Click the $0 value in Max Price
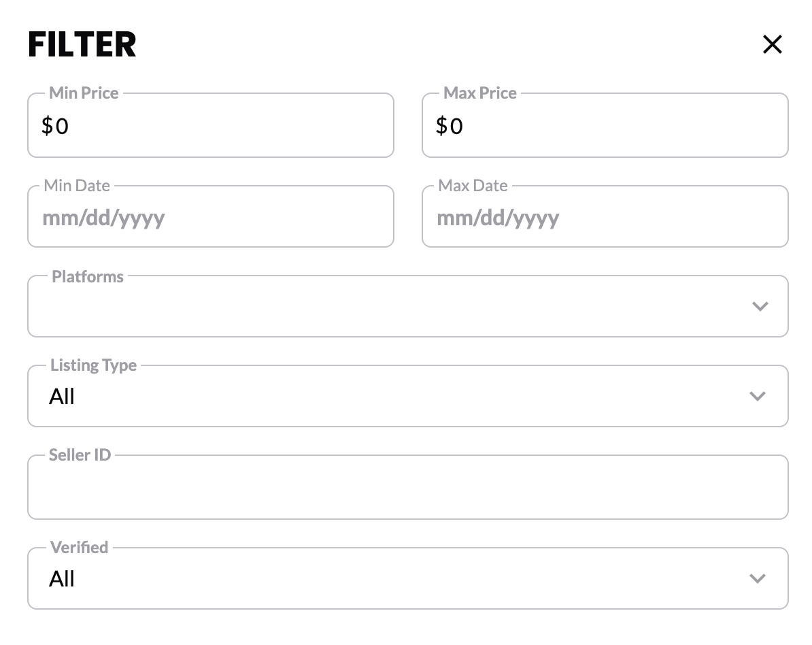The image size is (812, 645). click(450, 126)
